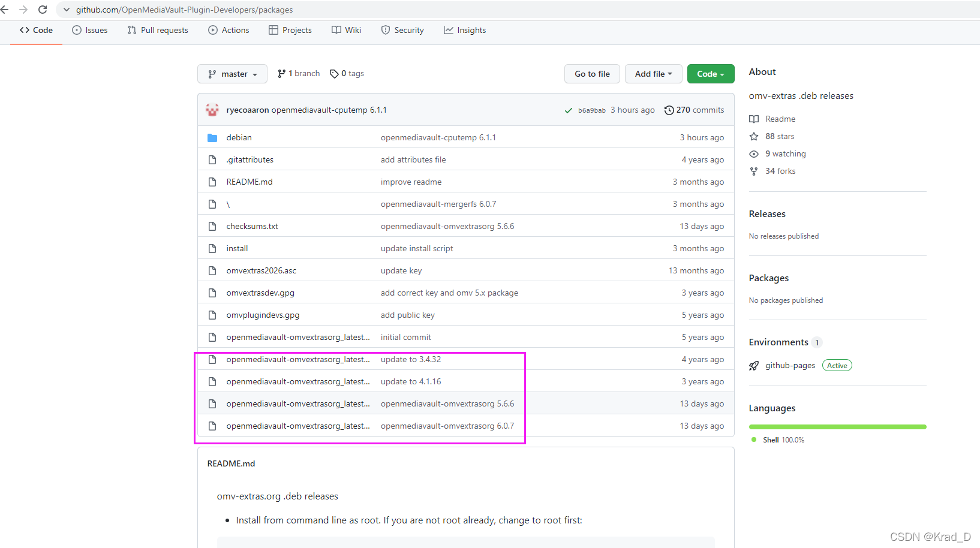Screen dimensions: 980x548
Task: Open commit 'openmediavault-mergerfs 6.0.7'
Action: [x=438, y=204]
